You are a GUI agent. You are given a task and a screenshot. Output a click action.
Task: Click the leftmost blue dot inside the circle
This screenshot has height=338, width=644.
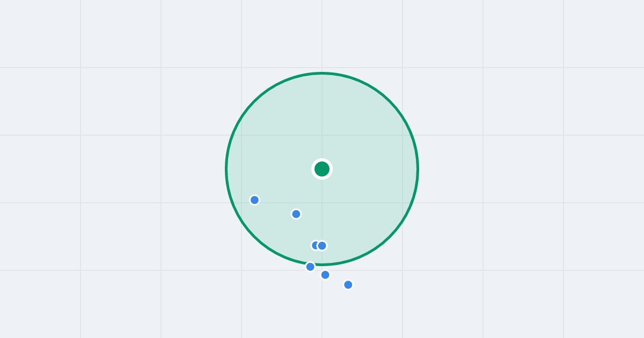click(x=255, y=200)
